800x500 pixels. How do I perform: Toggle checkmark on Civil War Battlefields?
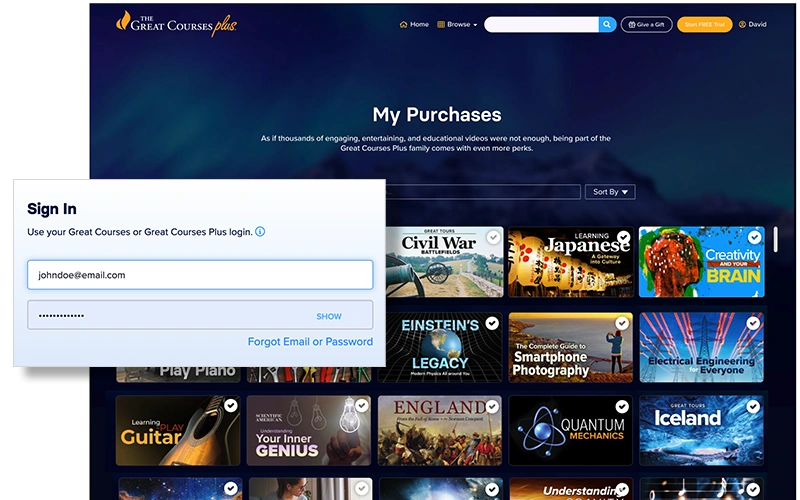tap(493, 237)
